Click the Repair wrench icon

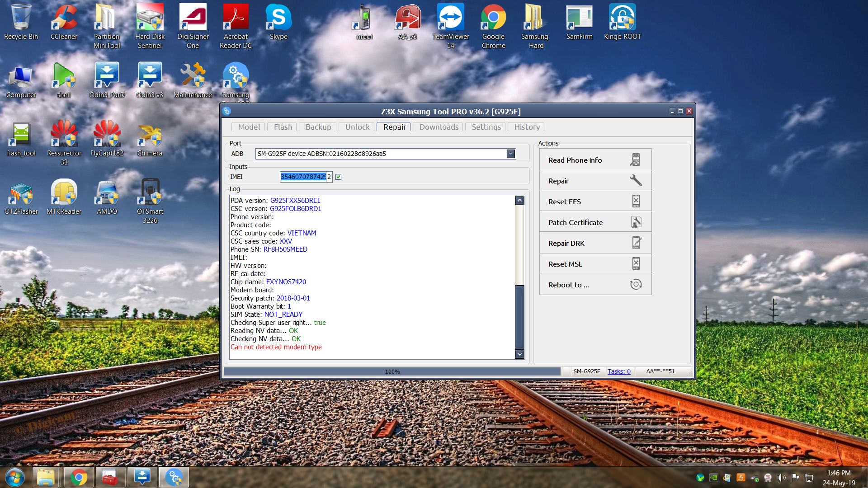[635, 180]
